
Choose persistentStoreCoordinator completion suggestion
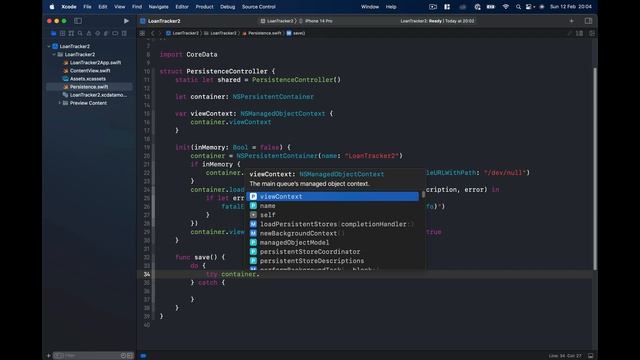tap(332, 252)
